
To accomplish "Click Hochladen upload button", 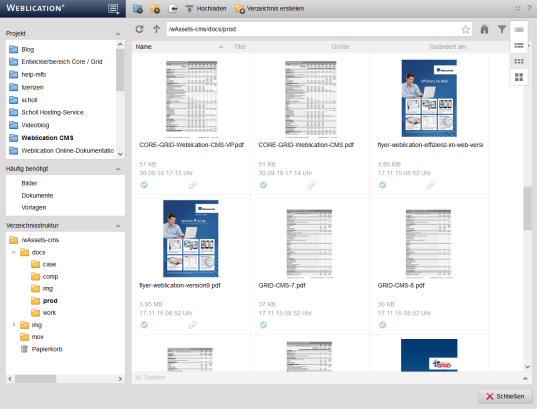I will [x=206, y=9].
